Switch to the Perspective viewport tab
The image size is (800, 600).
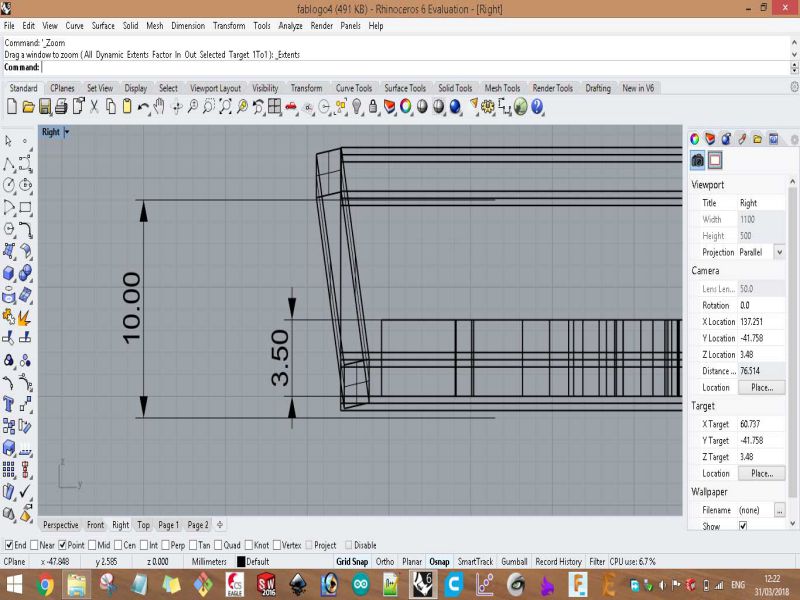60,525
